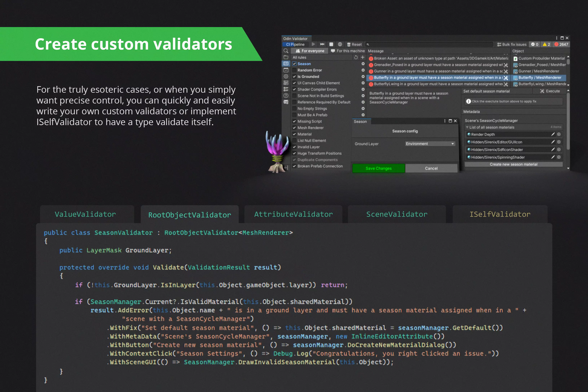Click the fix tools icon on the Grenadier_Posed message

tap(506, 65)
